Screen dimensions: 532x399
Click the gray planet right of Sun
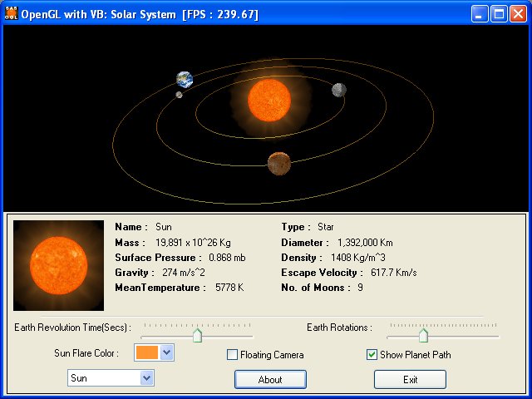[338, 90]
